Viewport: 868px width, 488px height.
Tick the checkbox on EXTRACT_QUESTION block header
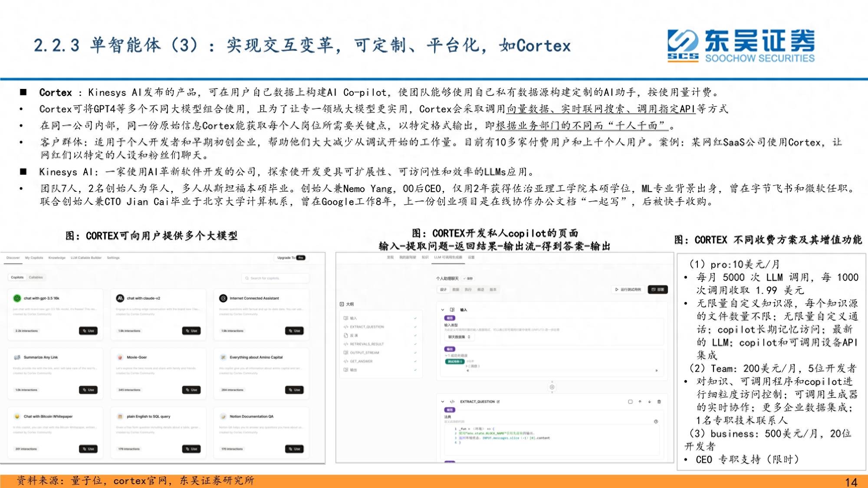click(x=630, y=402)
